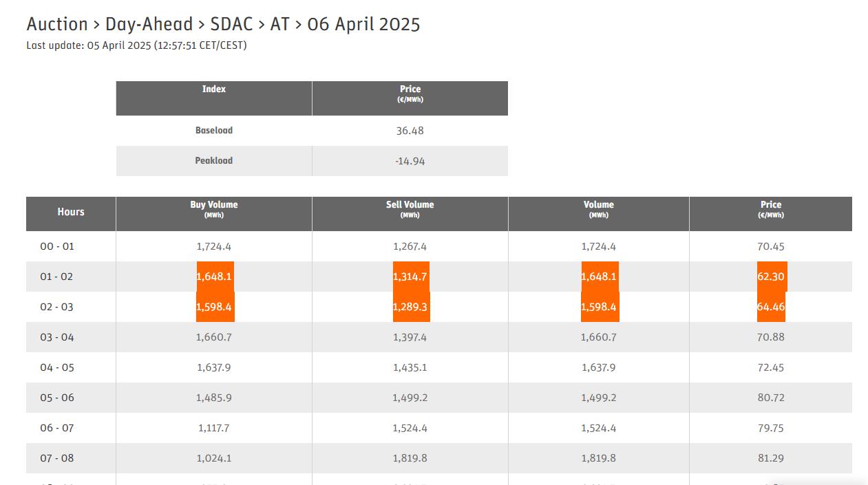Image resolution: width=868 pixels, height=485 pixels.
Task: Click the Index column header
Action: click(213, 89)
